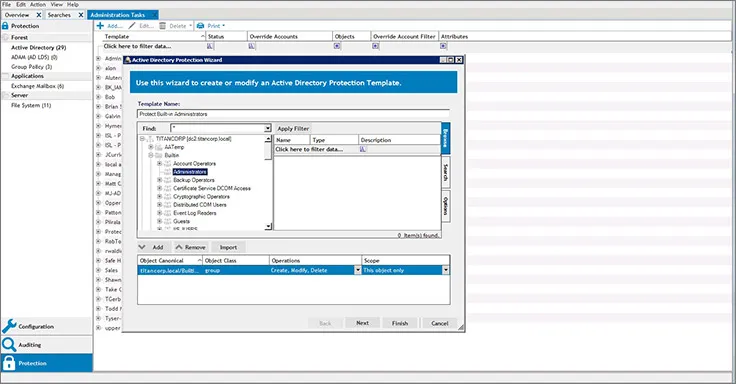The height and width of the screenshot is (384, 736).
Task: Click the Objects column filter box
Action: pyautogui.click(x=337, y=46)
